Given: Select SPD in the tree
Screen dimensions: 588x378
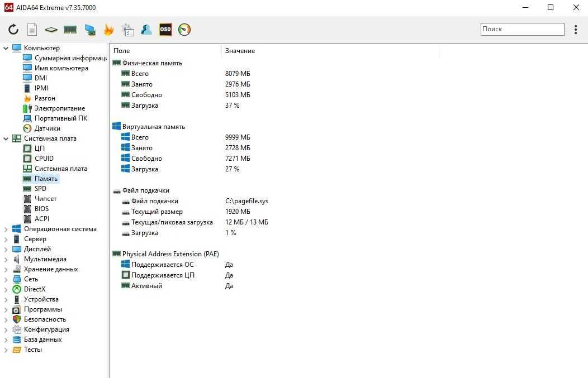Looking at the screenshot, I should point(40,188).
